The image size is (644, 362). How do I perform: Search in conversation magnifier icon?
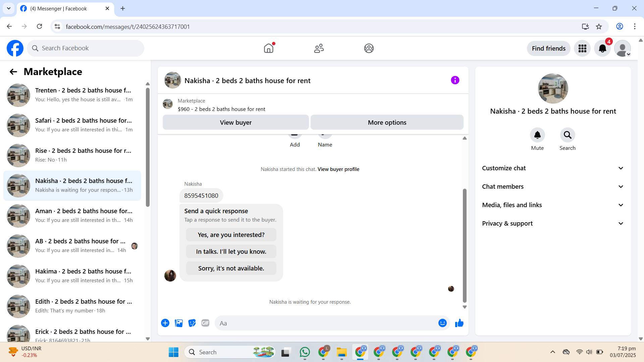[567, 135]
